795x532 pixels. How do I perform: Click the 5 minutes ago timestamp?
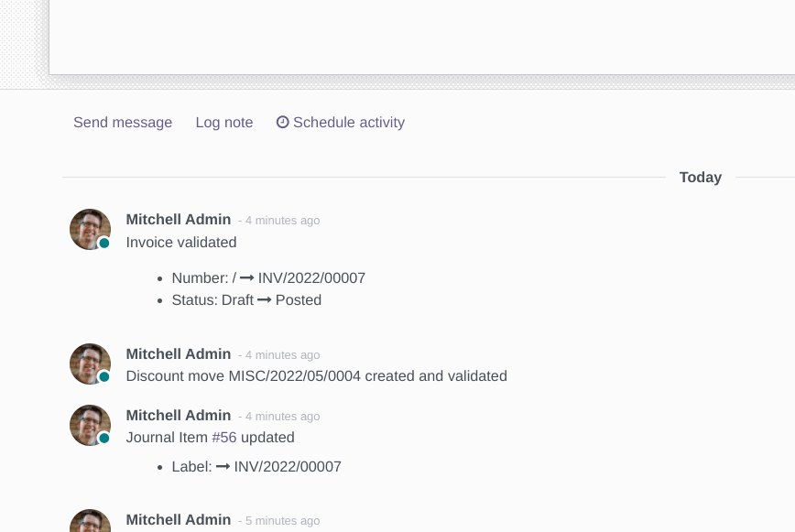point(282,521)
